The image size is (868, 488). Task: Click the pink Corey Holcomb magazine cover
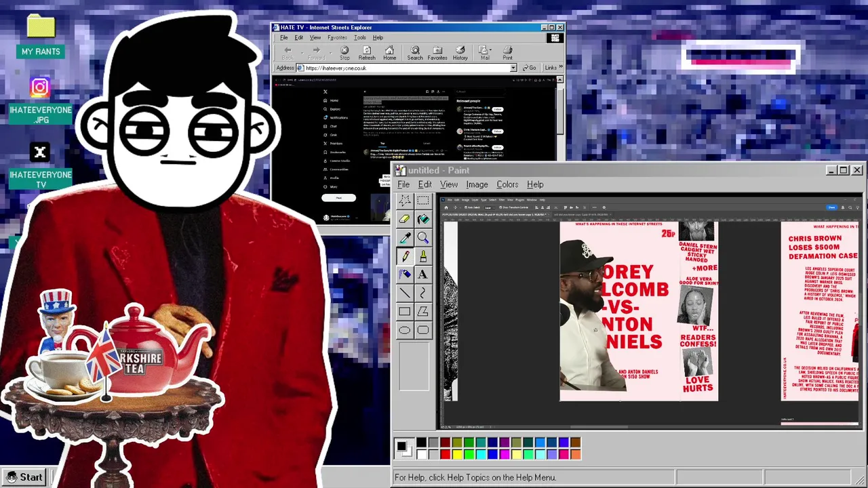point(639,311)
